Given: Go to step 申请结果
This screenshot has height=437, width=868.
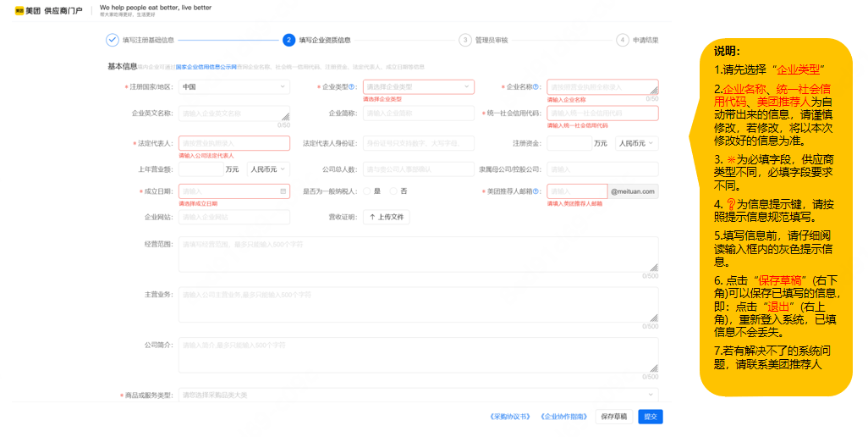Looking at the screenshot, I should click(x=646, y=40).
